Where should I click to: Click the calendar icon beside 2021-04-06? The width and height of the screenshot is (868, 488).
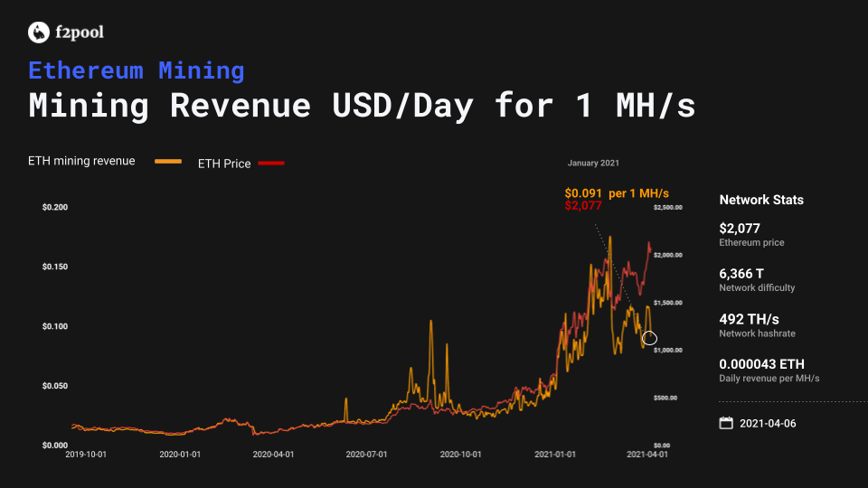[x=726, y=423]
